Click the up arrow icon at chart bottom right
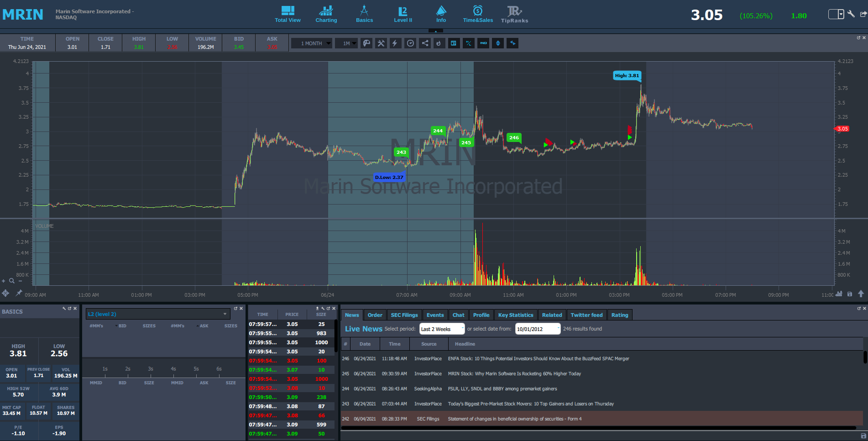This screenshot has width=868, height=441. pyautogui.click(x=861, y=294)
